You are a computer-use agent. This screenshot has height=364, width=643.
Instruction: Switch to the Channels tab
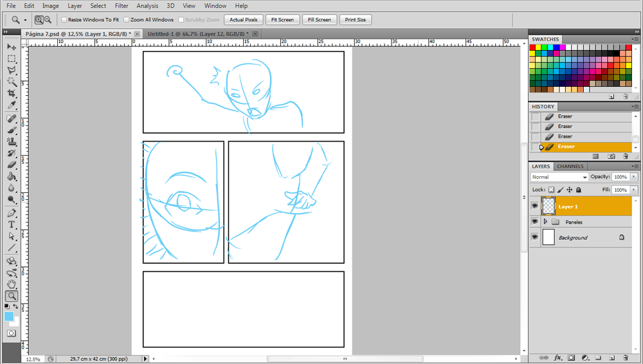point(570,167)
